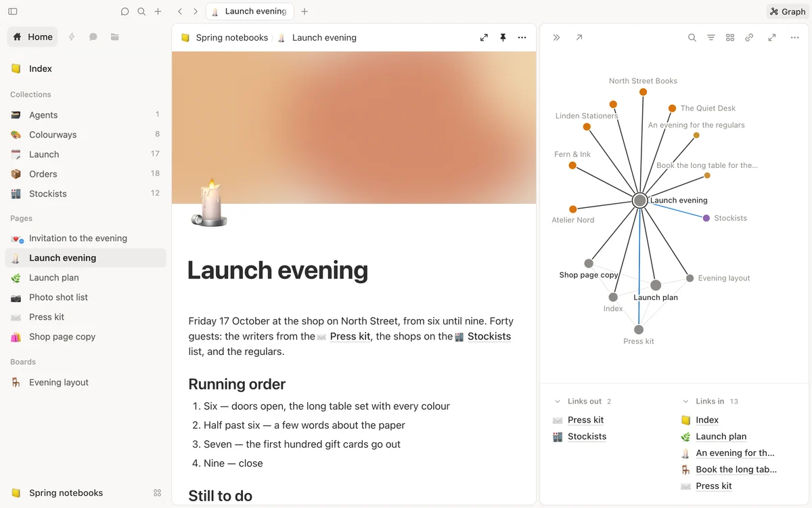This screenshot has height=508, width=812.
Task: Search within the graph panel
Action: 692,38
